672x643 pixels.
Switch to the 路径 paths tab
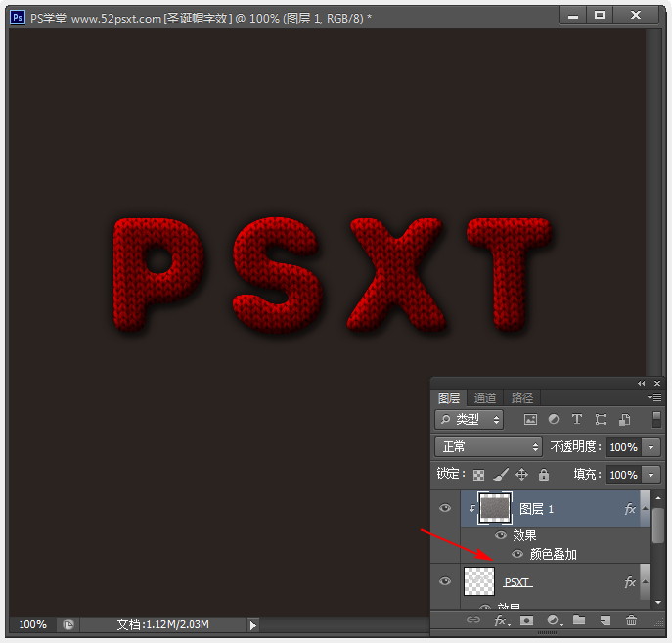coord(522,398)
